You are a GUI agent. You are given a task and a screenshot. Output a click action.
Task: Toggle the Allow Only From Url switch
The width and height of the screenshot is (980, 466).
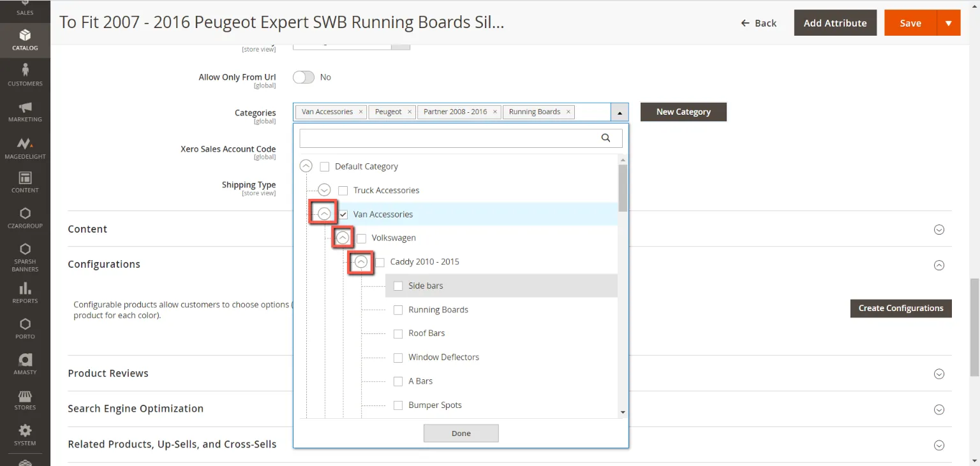[x=304, y=77]
